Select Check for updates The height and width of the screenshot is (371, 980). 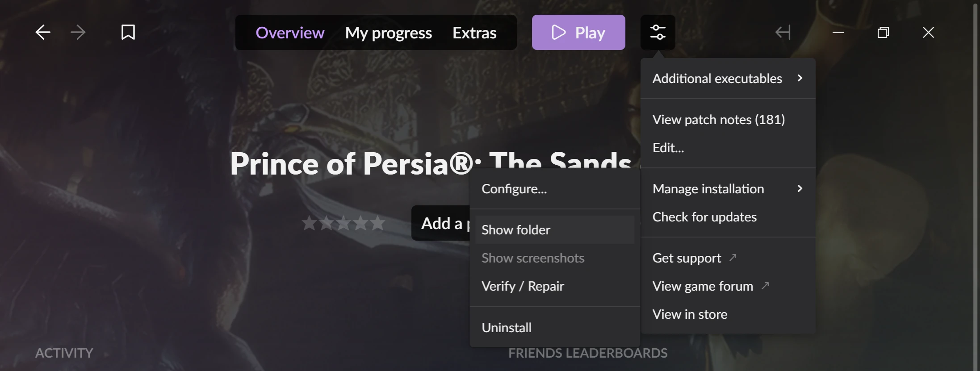728,217
